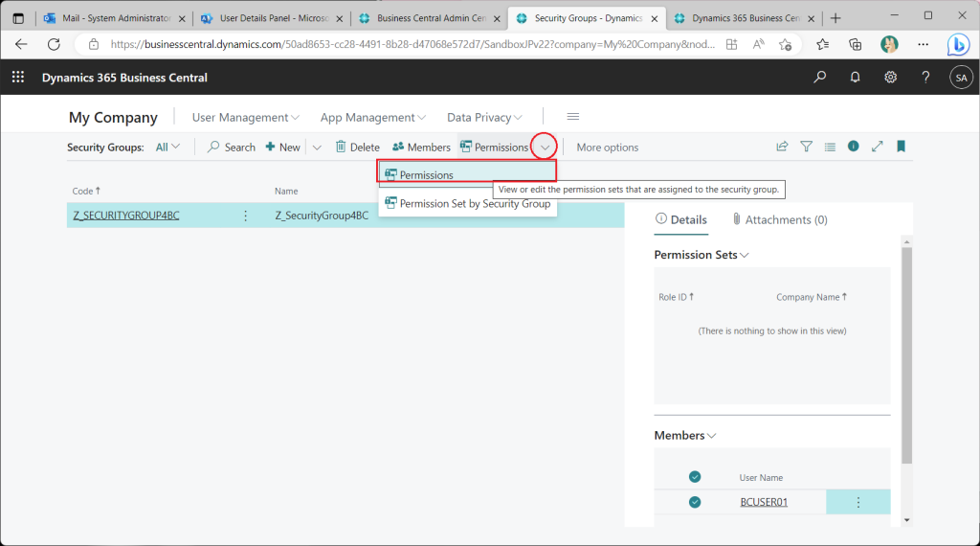Viewport: 980px width, 546px height.
Task: Click the FactBox scrollbar down arrow
Action: tap(907, 520)
